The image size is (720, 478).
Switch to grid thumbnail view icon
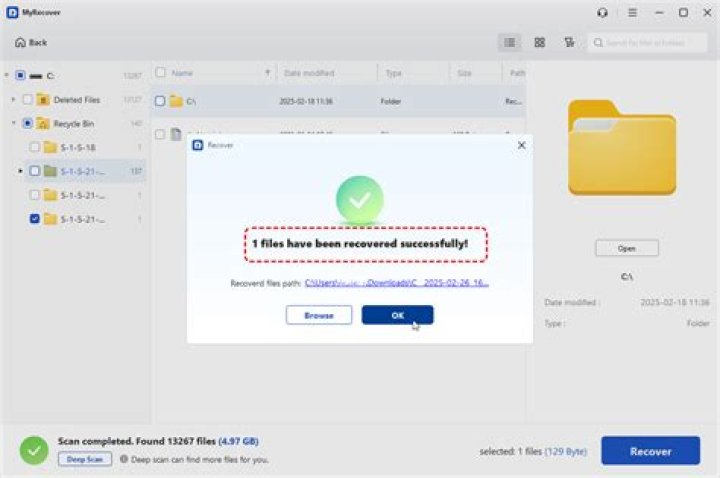point(540,43)
